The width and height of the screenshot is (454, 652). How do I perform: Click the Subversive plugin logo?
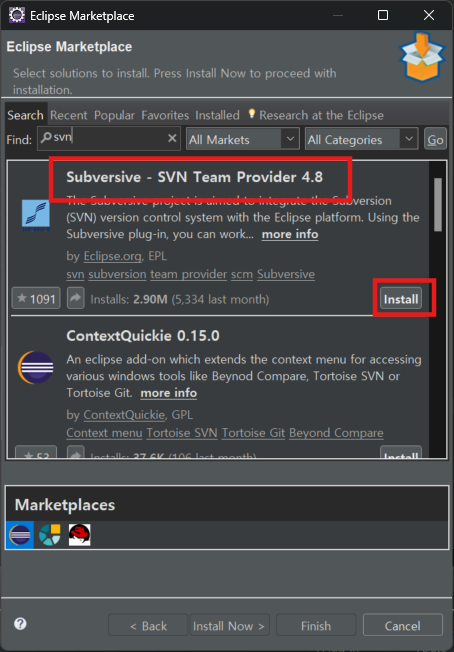click(x=36, y=215)
